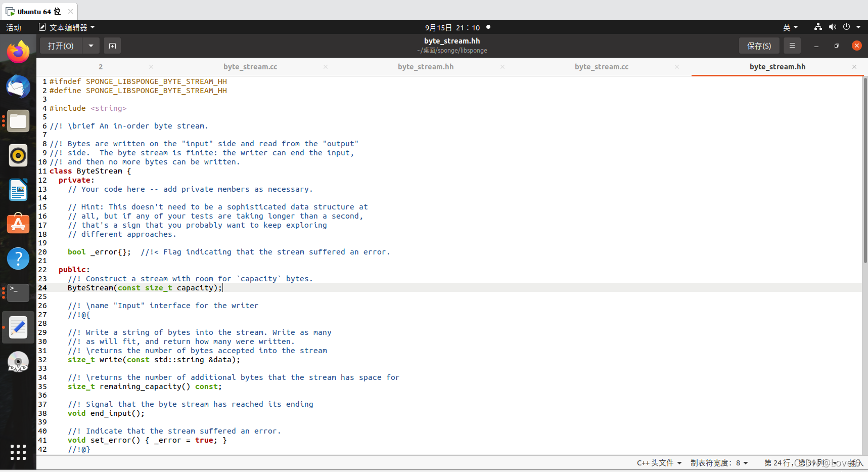
Task: Open the 制表符宽度 tab width dropdown
Action: pos(719,463)
